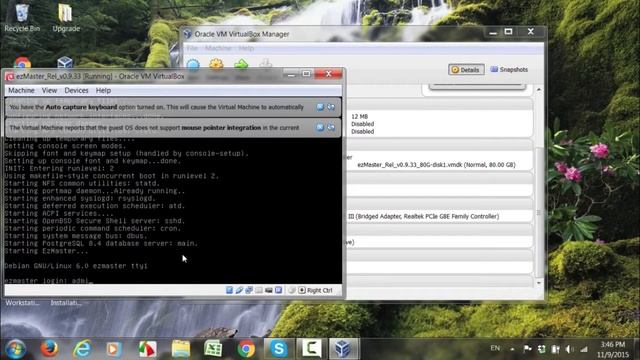Open the Machine menu in the VM window
This screenshot has height=360, width=640.
point(21,90)
